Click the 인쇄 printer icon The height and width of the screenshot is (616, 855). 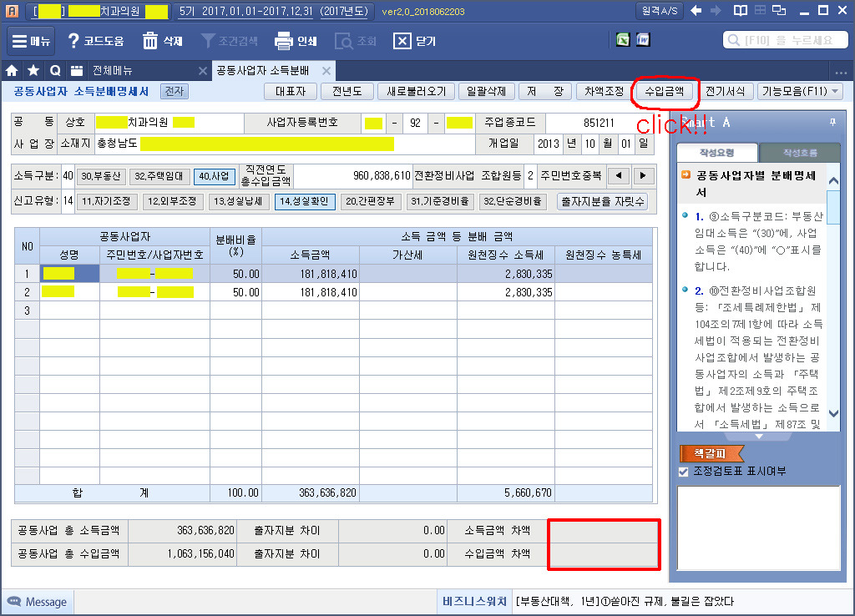point(284,41)
